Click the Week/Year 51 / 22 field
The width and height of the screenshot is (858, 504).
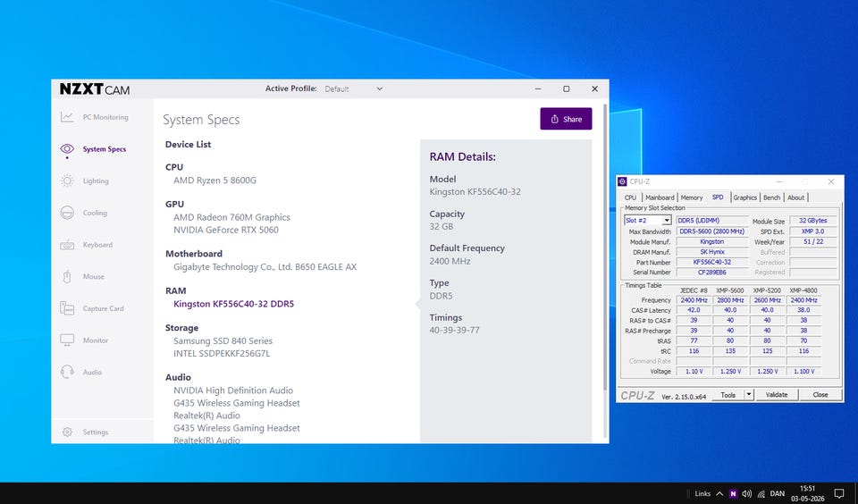coord(812,241)
